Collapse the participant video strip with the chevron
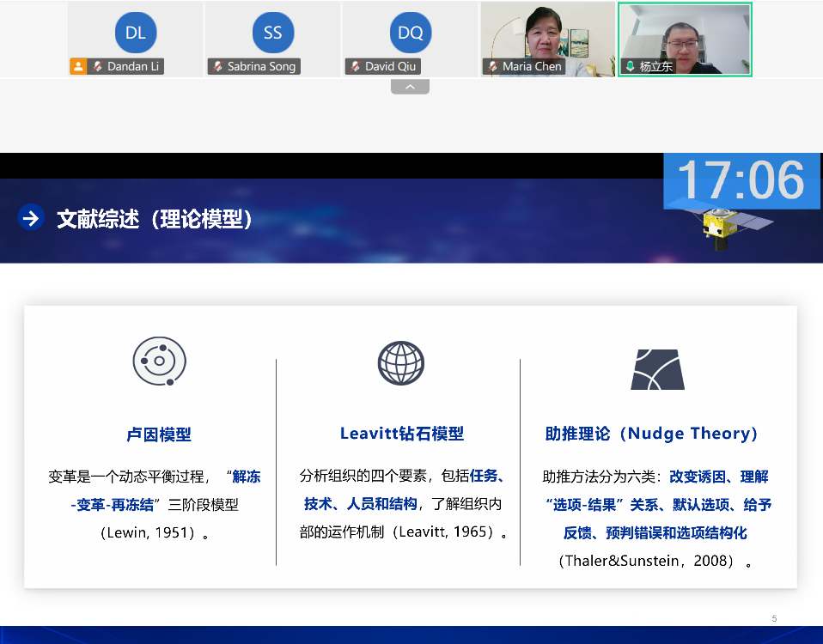Image resolution: width=823 pixels, height=644 pixels. [410, 87]
